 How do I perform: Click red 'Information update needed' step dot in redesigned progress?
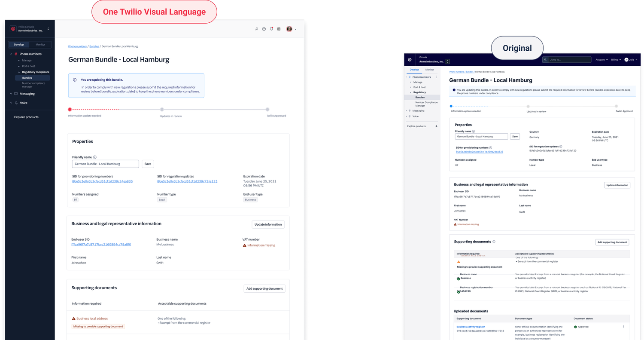70,110
